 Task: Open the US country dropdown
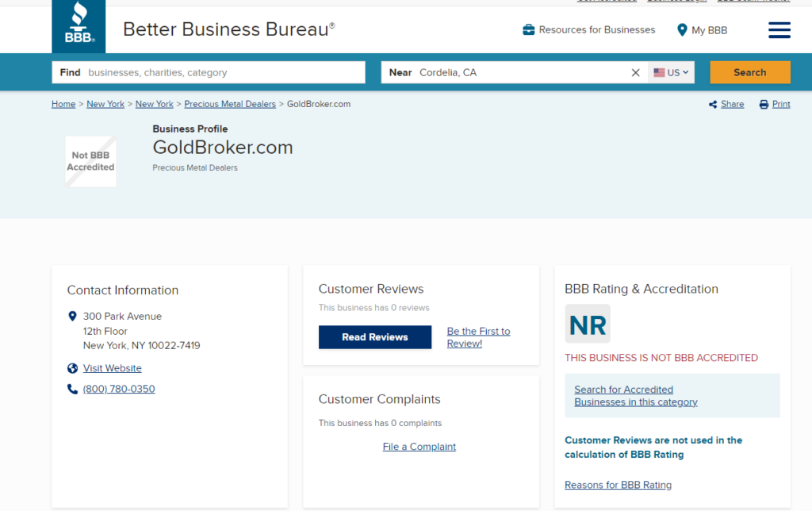(x=671, y=72)
